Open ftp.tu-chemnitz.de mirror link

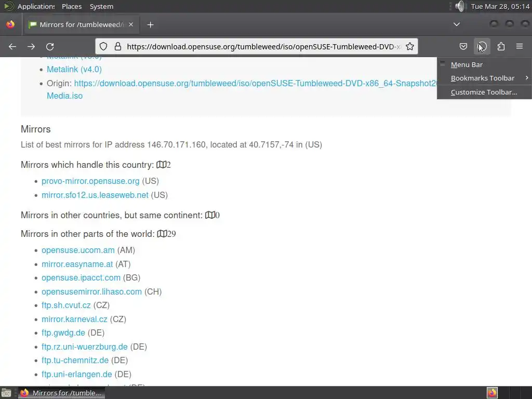click(x=75, y=361)
